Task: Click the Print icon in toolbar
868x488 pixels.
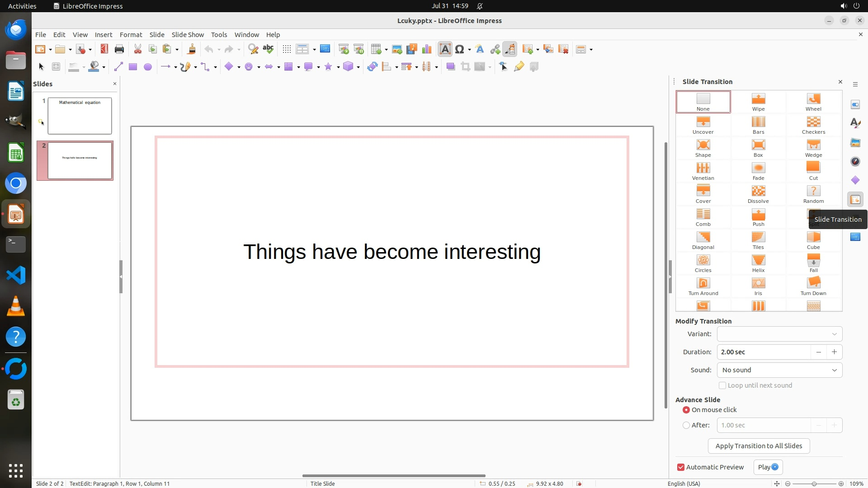Action: (119, 49)
